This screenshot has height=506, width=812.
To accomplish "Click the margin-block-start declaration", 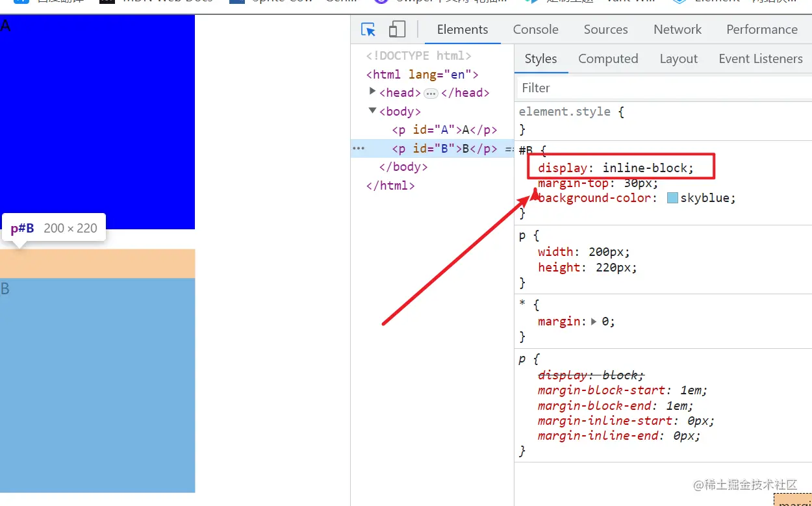I will coord(622,390).
